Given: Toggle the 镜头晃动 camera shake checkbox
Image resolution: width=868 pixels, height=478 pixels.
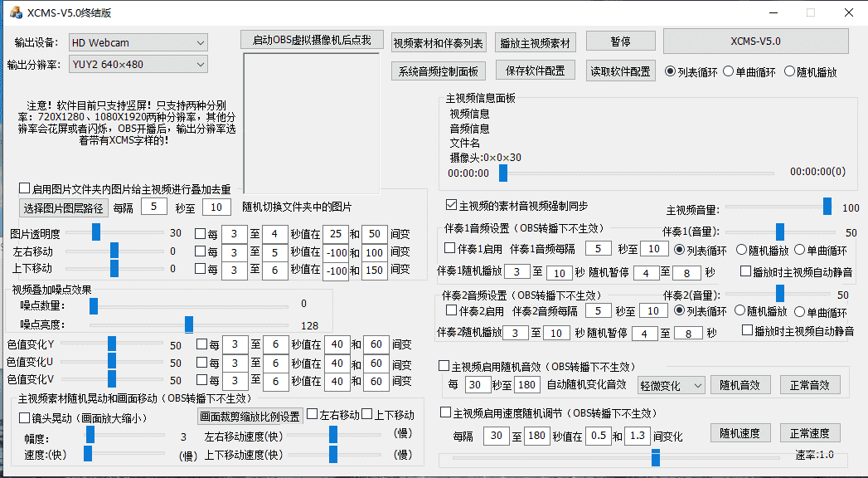Looking at the screenshot, I should pos(24,417).
